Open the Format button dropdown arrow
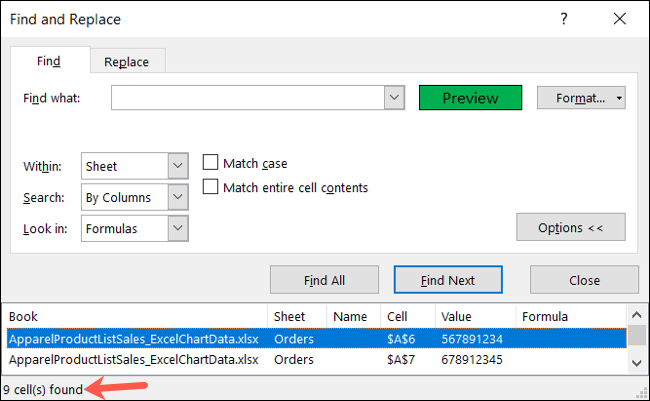 [x=620, y=98]
